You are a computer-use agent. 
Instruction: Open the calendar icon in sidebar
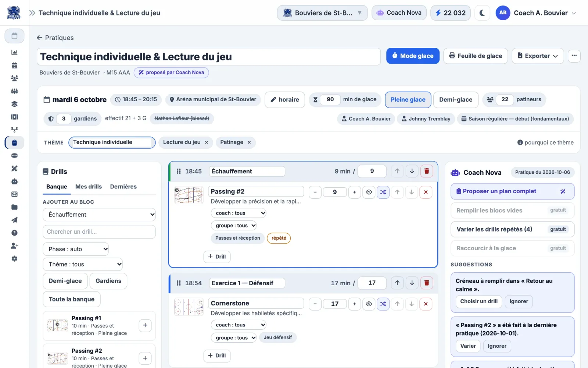(14, 36)
